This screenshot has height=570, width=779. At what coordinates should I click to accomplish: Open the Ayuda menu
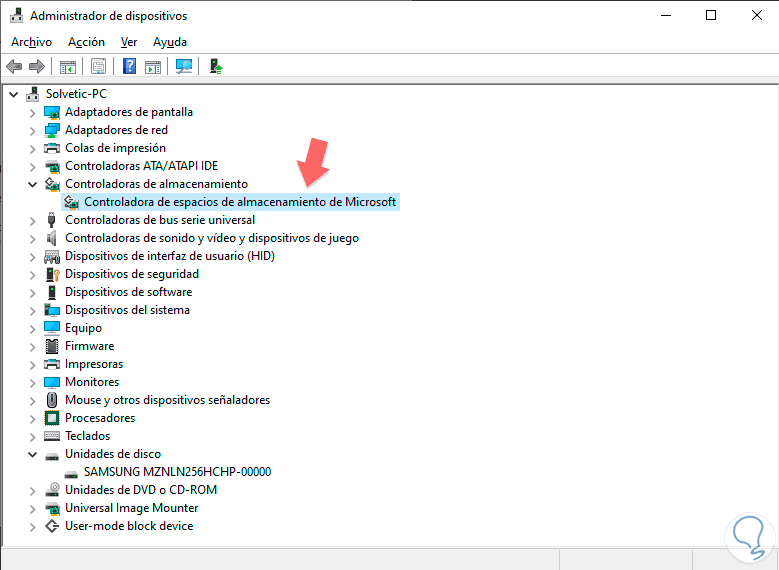[170, 42]
